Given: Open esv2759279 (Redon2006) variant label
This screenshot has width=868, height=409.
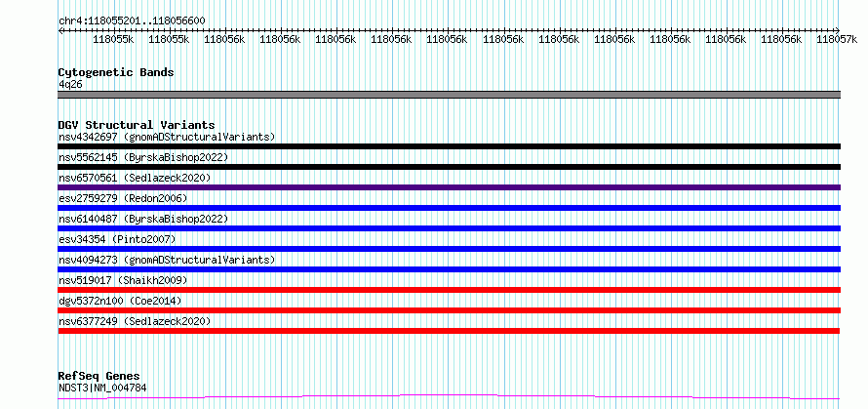Looking at the screenshot, I should coord(123,198).
